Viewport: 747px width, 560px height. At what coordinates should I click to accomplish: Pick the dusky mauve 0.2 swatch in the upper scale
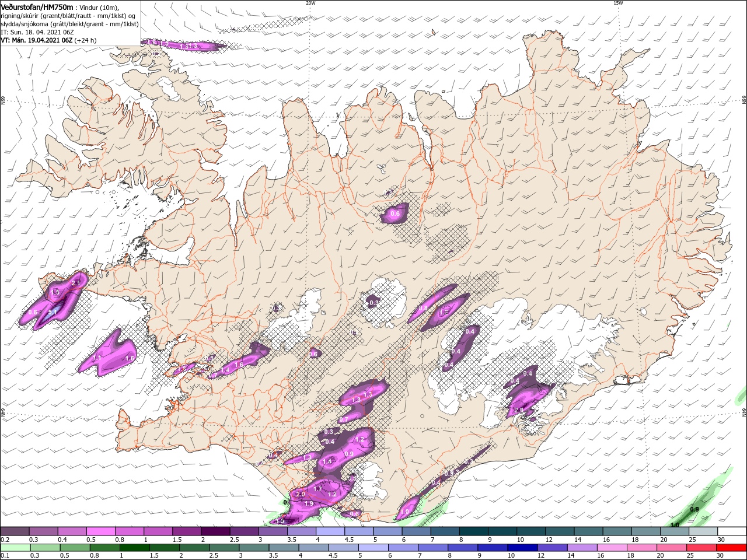(x=15, y=531)
